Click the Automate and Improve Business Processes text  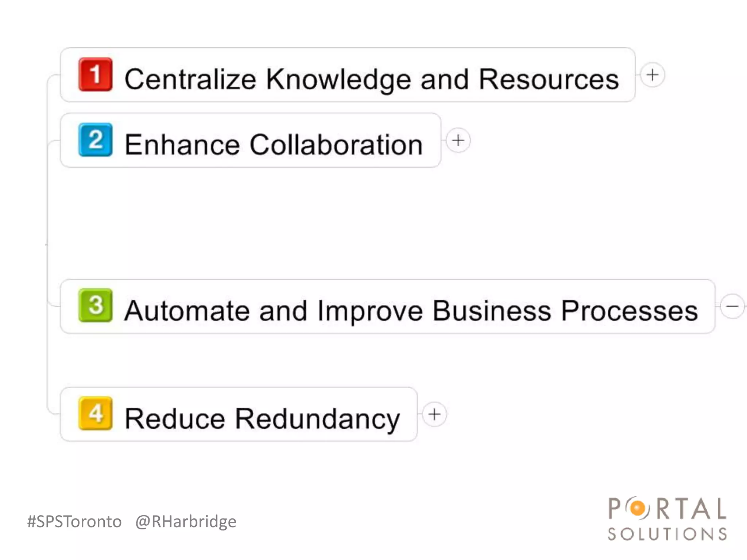411,311
